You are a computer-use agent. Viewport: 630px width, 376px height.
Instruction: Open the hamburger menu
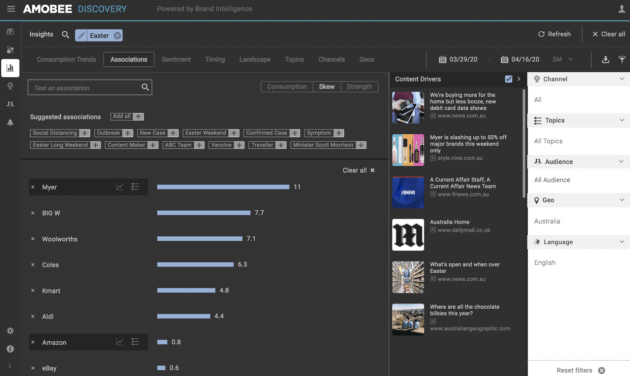[11, 9]
